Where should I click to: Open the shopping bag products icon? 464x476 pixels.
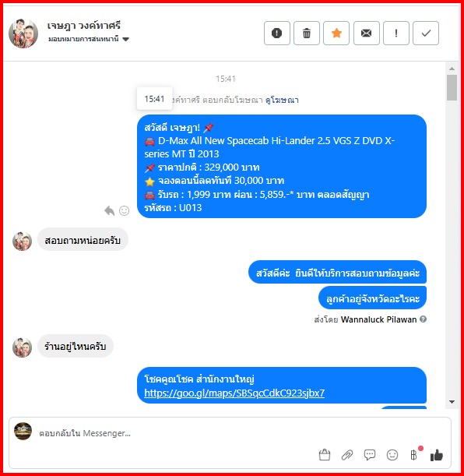(x=325, y=455)
